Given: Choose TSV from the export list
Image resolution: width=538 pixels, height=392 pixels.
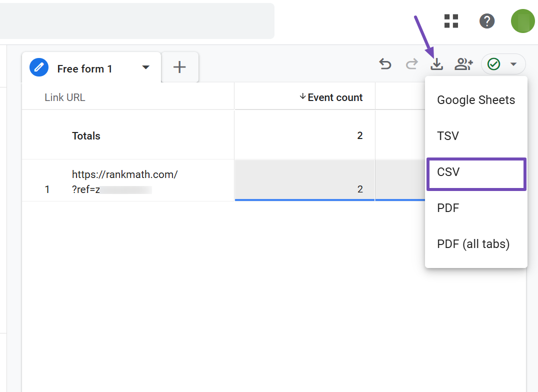Looking at the screenshot, I should click(447, 136).
